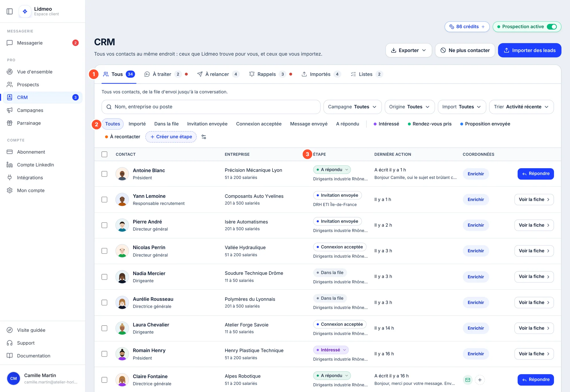This screenshot has width=570, height=392.
Task: Toggle the Prospection active switch
Action: click(552, 27)
